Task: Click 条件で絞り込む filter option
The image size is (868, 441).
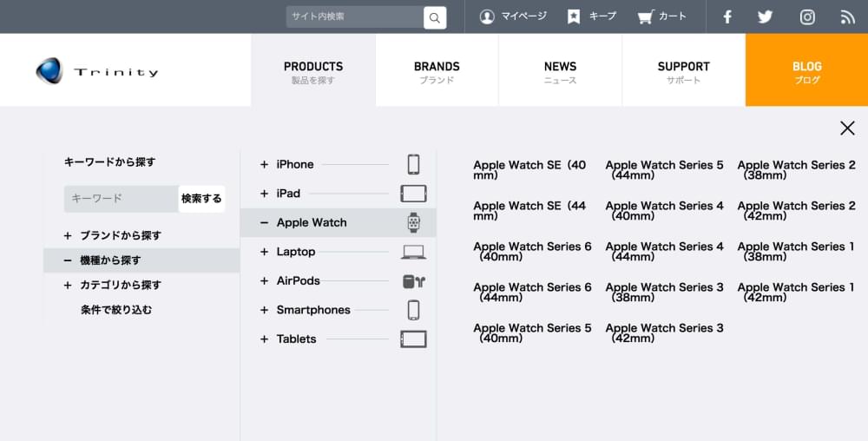Action: coord(116,310)
